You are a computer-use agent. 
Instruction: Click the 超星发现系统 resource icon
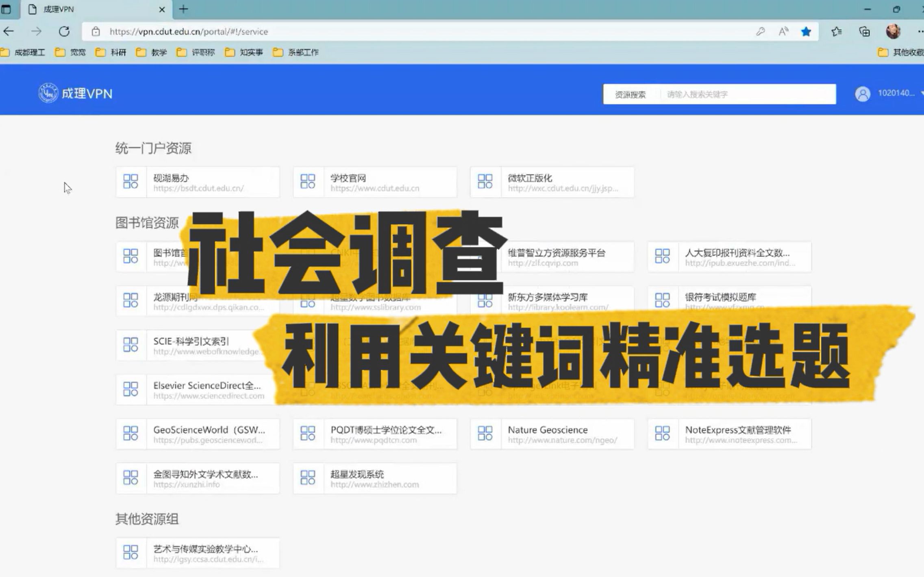pyautogui.click(x=308, y=478)
